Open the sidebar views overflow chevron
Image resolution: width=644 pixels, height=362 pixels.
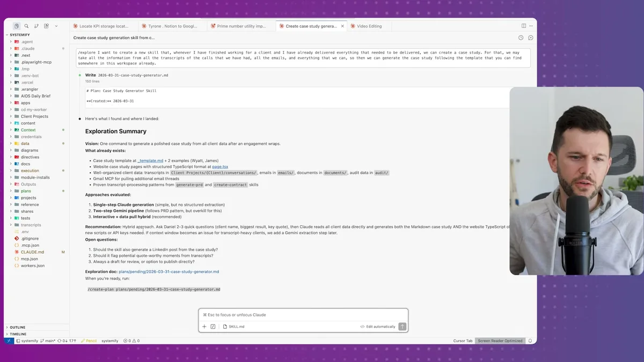point(56,26)
